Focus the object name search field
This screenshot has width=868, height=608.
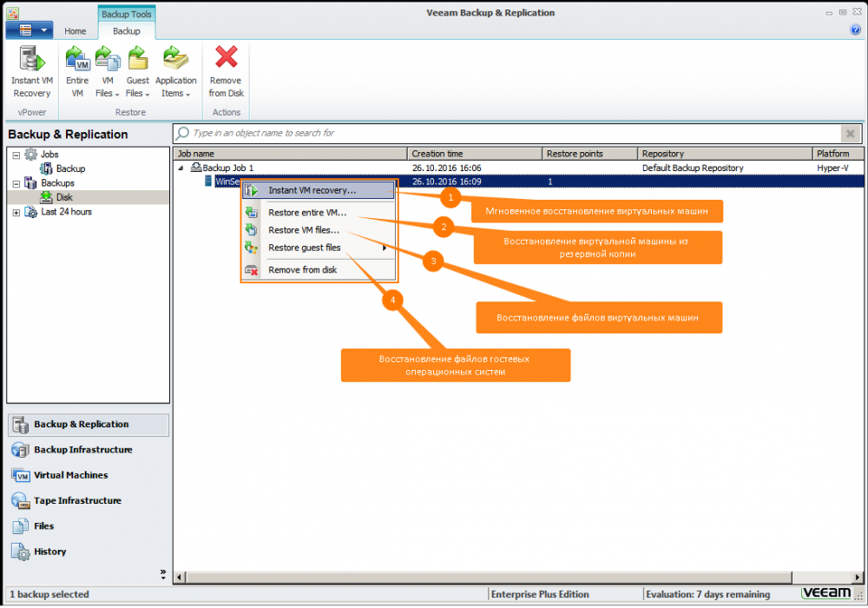(x=515, y=133)
